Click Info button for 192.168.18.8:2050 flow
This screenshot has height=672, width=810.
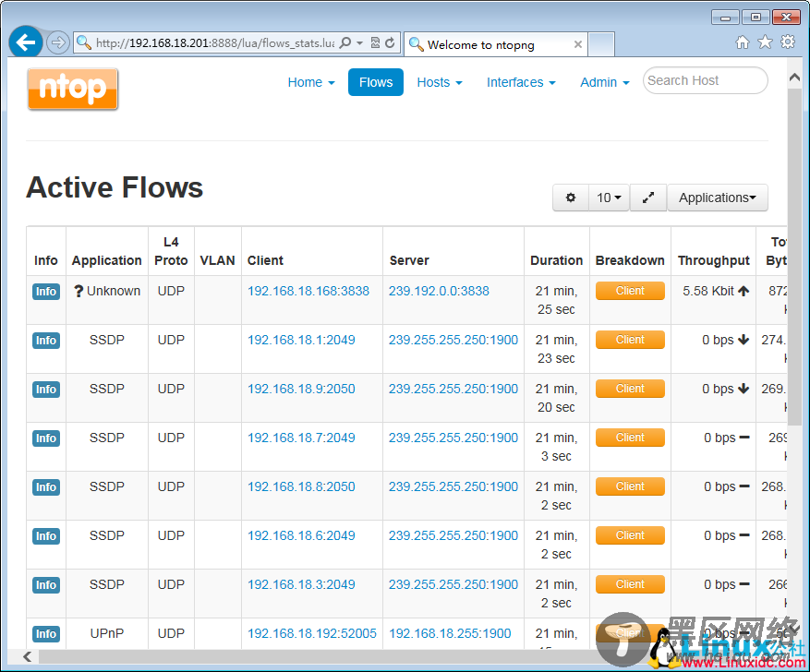46,487
